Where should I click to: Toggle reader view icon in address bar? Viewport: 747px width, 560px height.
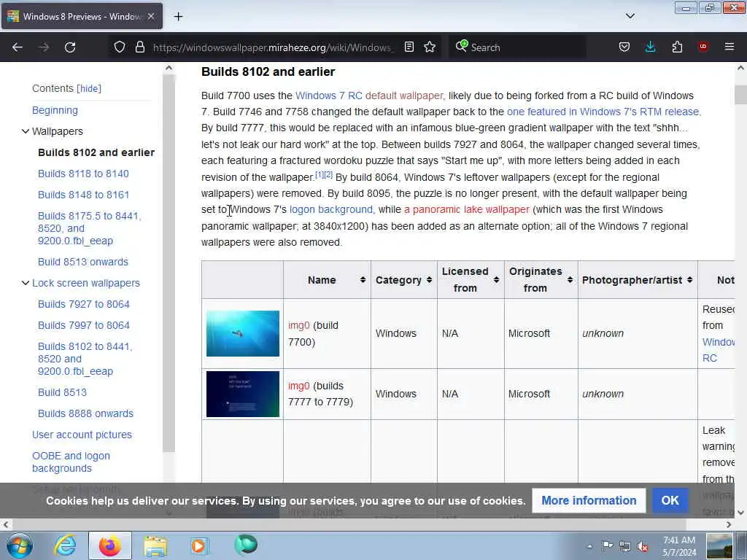(409, 47)
